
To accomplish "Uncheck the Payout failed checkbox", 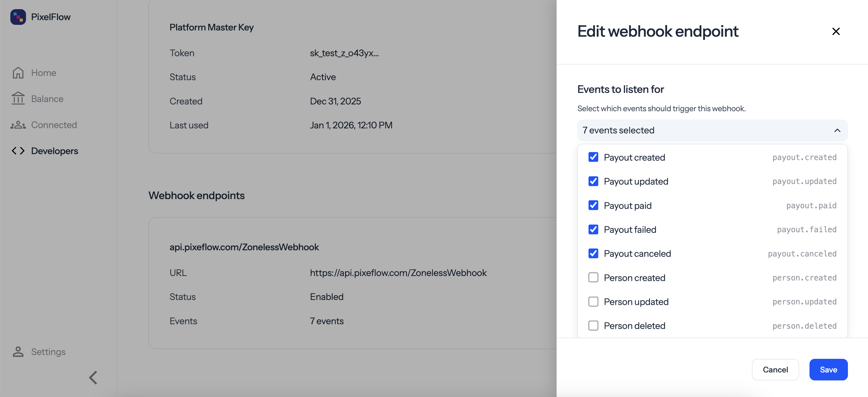I will pyautogui.click(x=593, y=230).
